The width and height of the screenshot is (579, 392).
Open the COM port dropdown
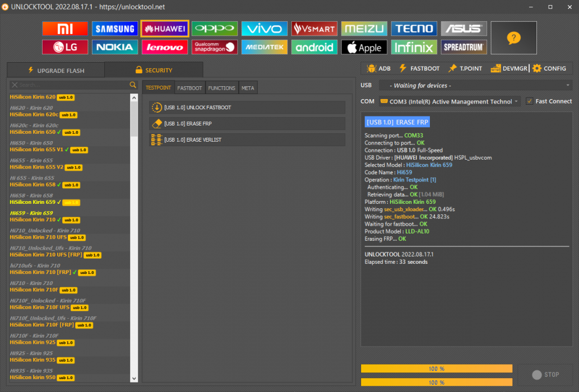450,101
